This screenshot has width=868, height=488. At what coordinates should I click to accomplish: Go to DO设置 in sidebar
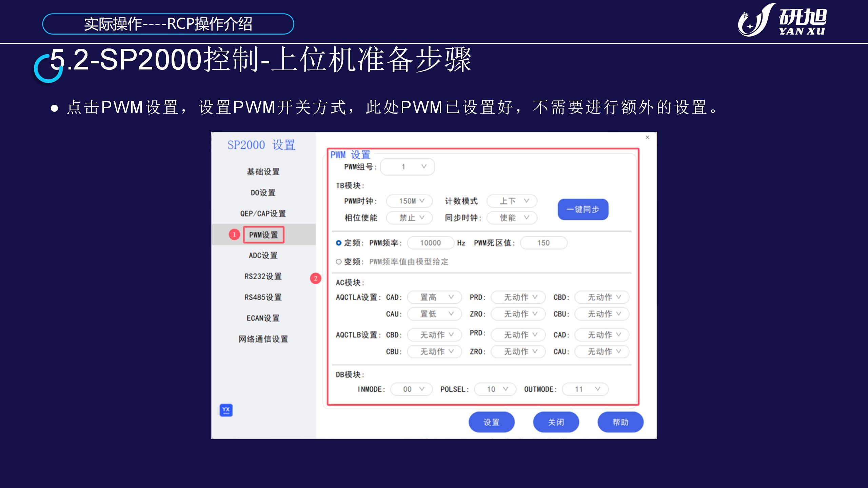coord(263,193)
